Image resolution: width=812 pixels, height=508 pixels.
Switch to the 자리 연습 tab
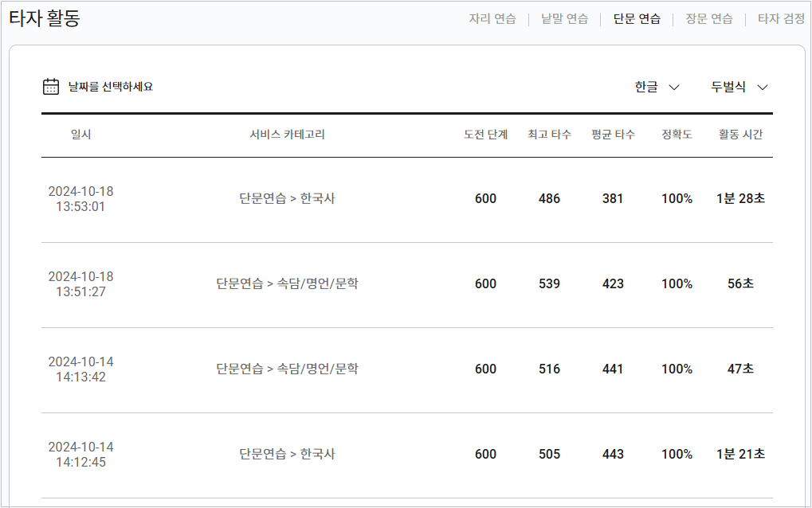(492, 19)
